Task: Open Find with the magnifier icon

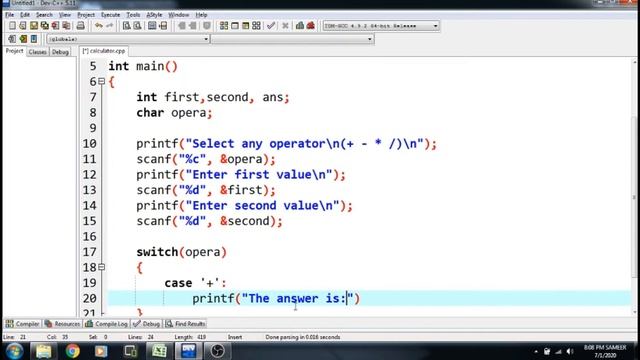Action: pyautogui.click(x=127, y=26)
